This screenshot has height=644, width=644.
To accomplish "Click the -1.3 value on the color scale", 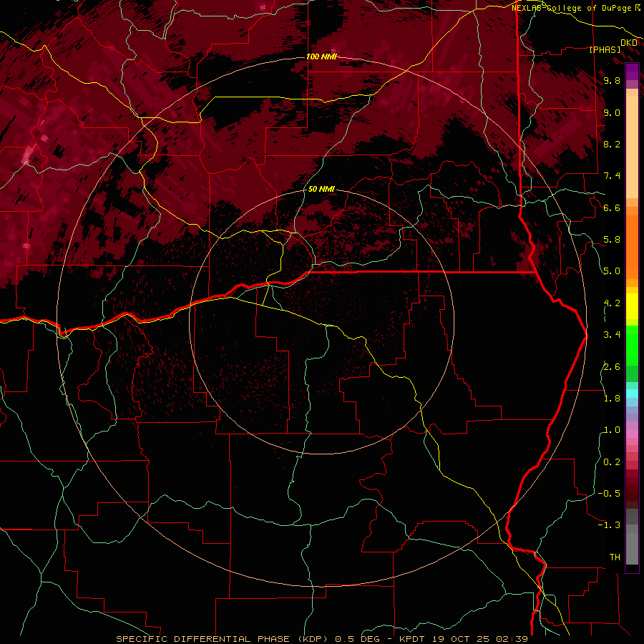I will pyautogui.click(x=609, y=525).
